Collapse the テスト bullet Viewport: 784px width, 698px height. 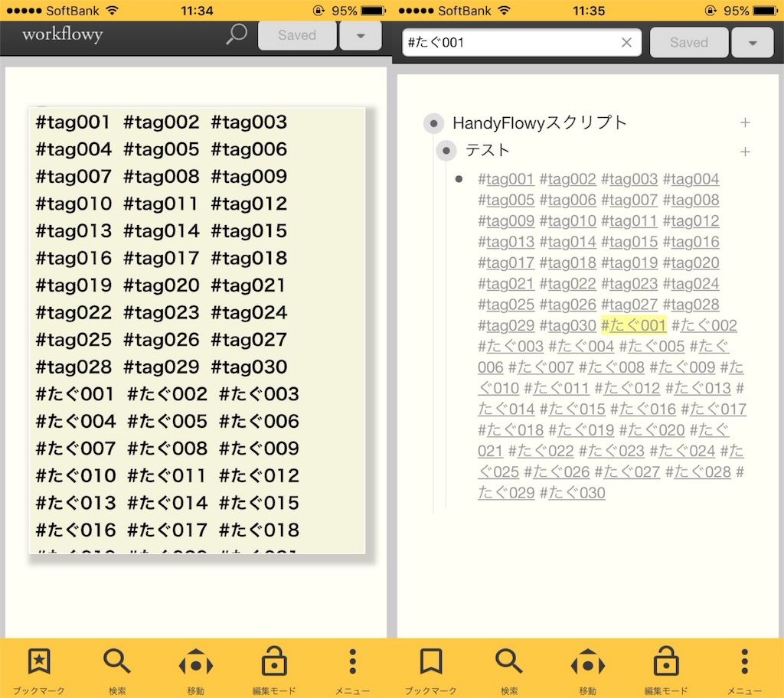coord(446,150)
